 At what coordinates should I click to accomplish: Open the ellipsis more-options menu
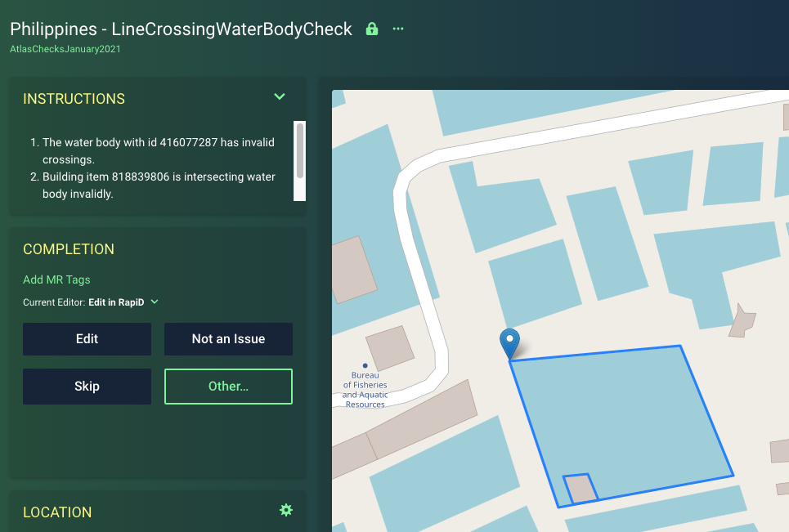397,29
